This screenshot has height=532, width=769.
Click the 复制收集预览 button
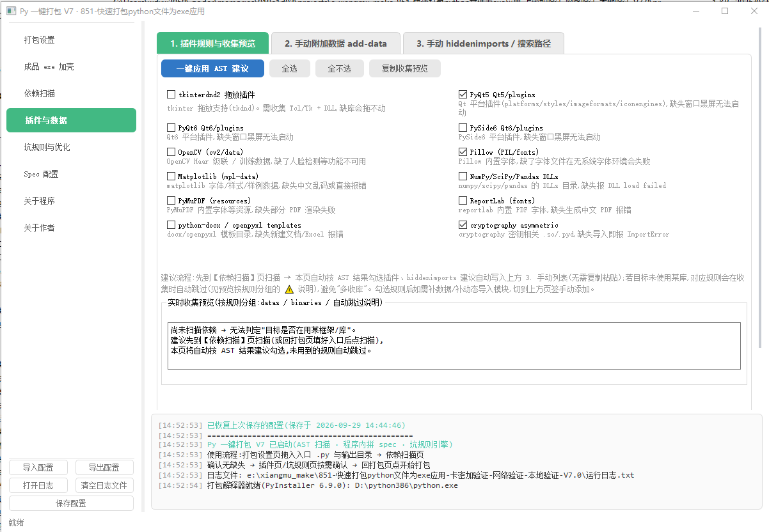click(405, 68)
